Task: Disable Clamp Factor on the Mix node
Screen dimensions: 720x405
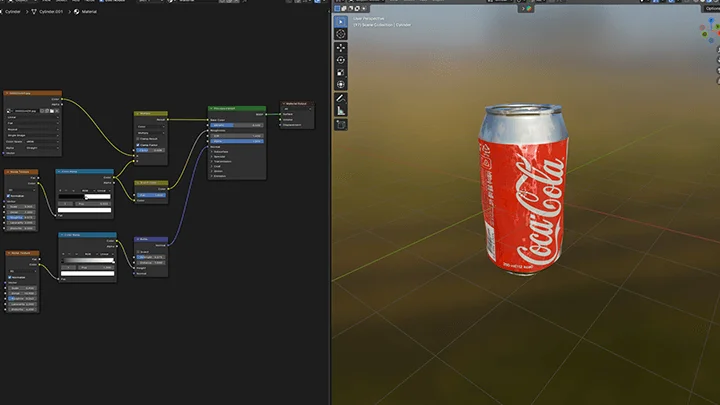Action: click(138, 145)
